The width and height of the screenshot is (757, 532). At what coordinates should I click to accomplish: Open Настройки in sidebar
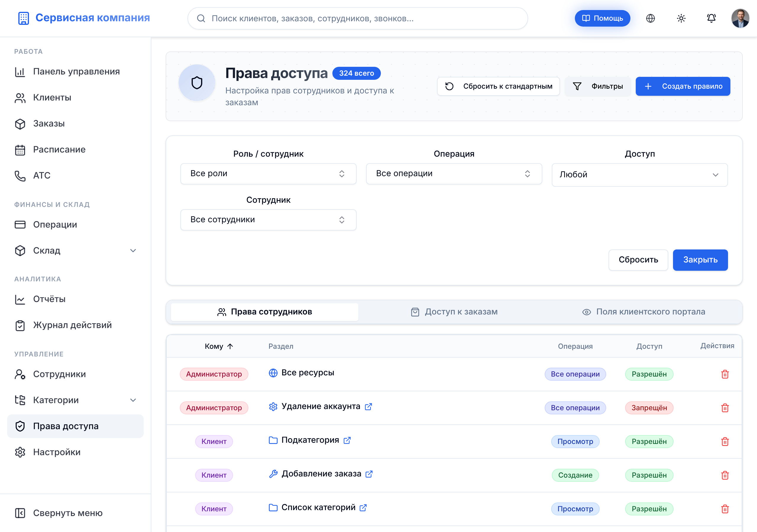tap(75, 452)
